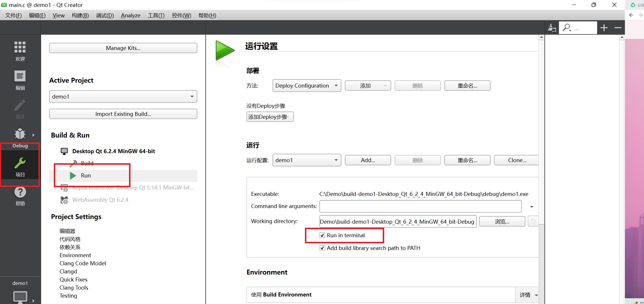This screenshot has height=304, width=644.
Task: Expand the command line arguments variable arrow
Action: click(x=531, y=207)
